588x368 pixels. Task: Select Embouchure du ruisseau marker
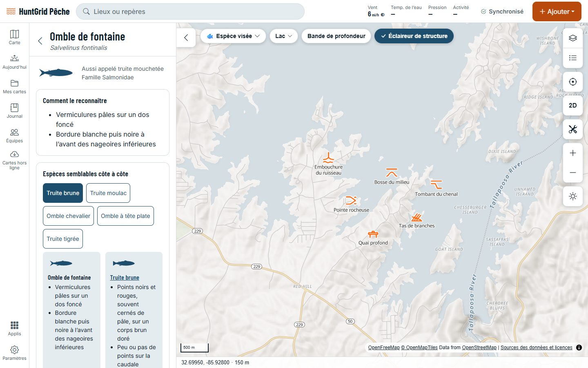(x=328, y=158)
